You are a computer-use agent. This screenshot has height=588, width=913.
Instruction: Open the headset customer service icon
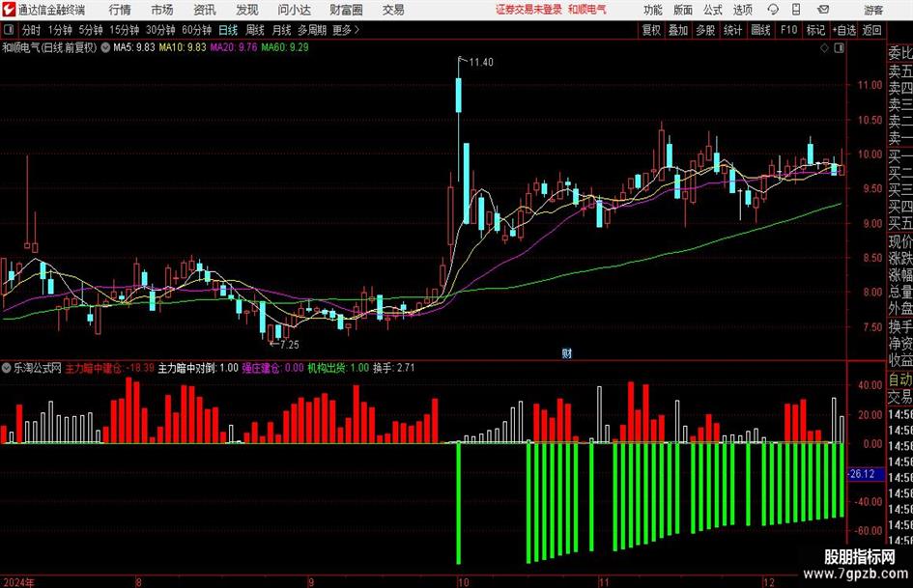tap(773, 10)
